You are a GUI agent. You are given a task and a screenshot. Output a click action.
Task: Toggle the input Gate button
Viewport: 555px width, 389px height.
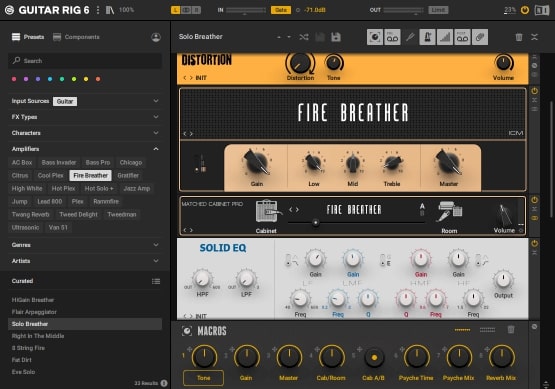coord(281,10)
